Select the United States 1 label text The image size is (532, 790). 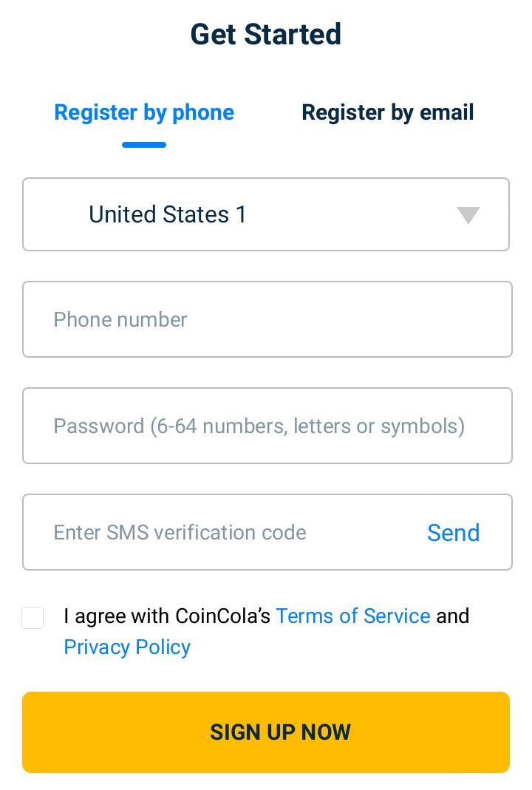tap(168, 214)
